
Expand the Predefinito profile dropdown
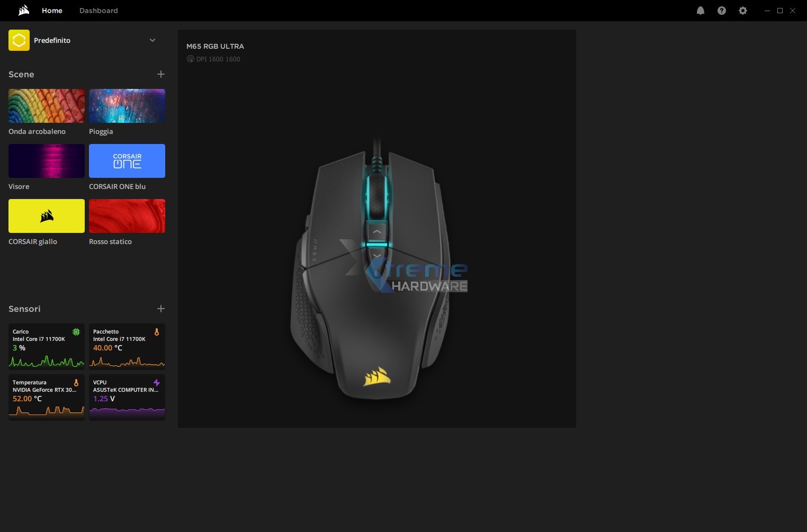[153, 40]
